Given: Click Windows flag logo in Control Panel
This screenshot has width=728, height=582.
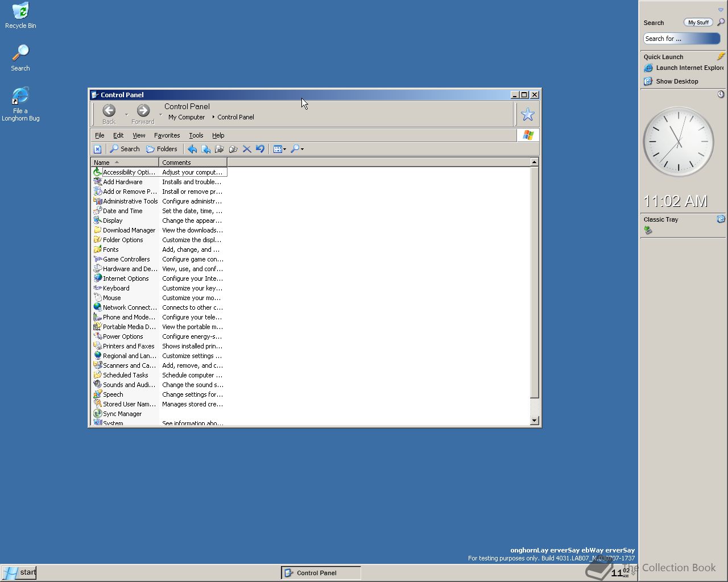Looking at the screenshot, I should 528,135.
